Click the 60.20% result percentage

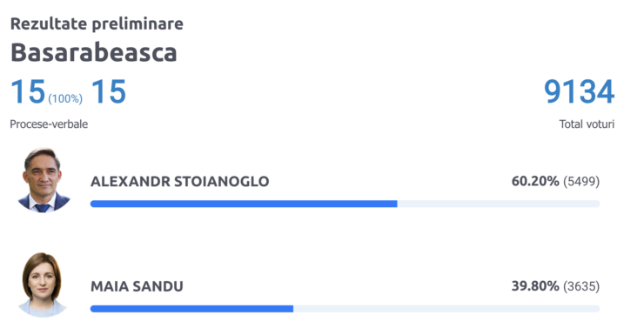coord(535,181)
